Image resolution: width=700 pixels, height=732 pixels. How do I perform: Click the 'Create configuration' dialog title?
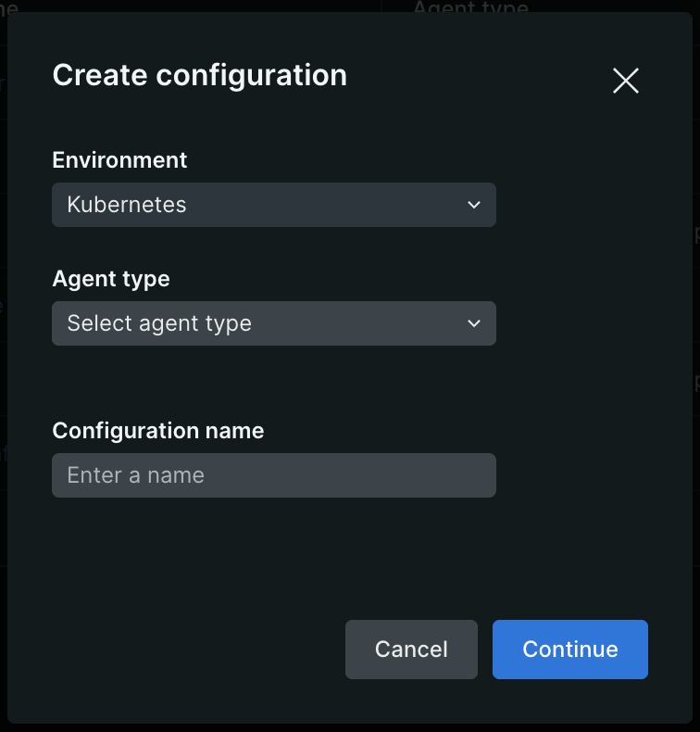[199, 75]
